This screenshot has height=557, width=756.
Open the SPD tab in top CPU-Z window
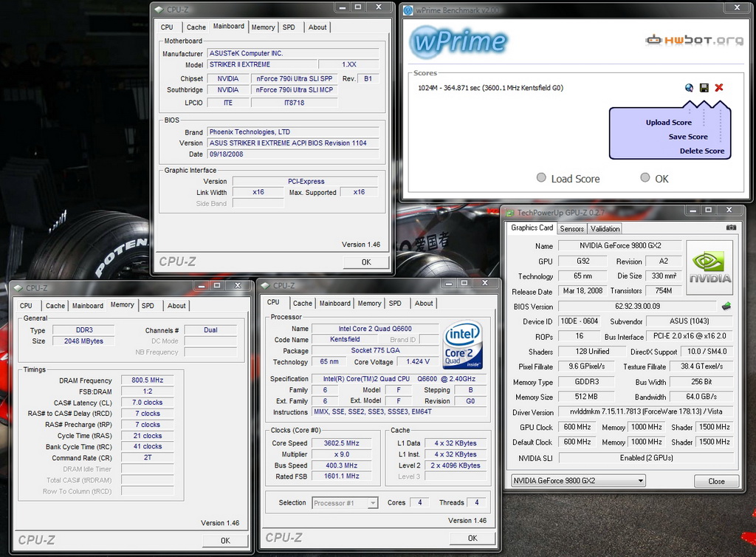(289, 27)
